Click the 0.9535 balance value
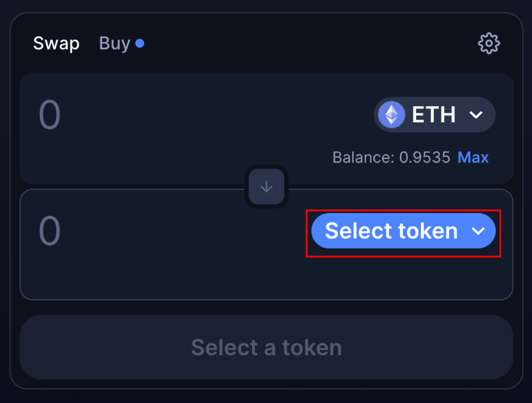This screenshot has width=532, height=403. tap(425, 157)
